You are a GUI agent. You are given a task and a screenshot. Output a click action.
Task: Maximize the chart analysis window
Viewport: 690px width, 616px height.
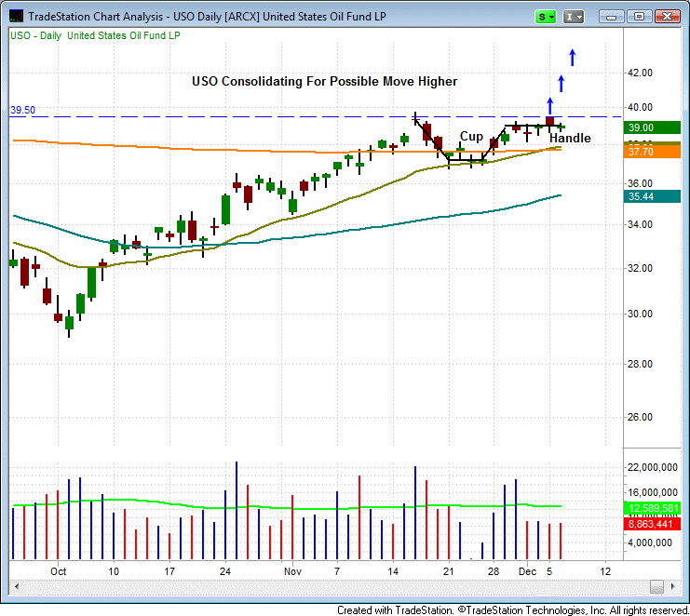point(639,17)
